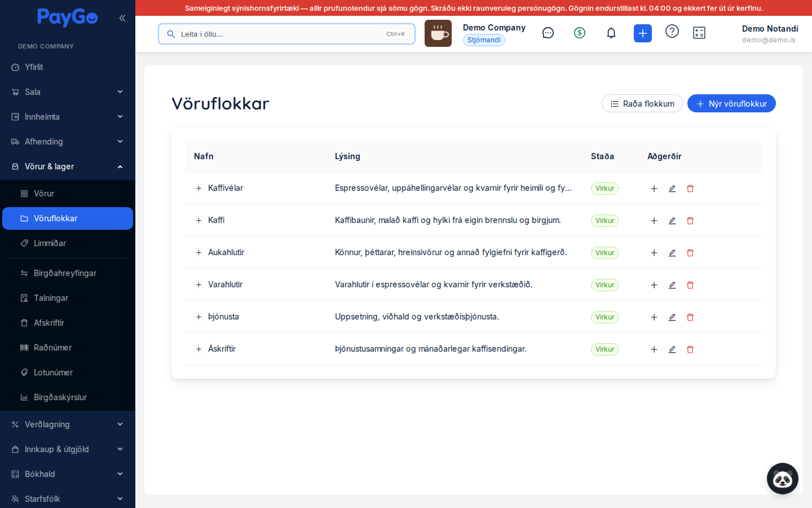Edit the Kaffivélar category
Image resolution: width=812 pixels, height=508 pixels.
[x=672, y=189]
